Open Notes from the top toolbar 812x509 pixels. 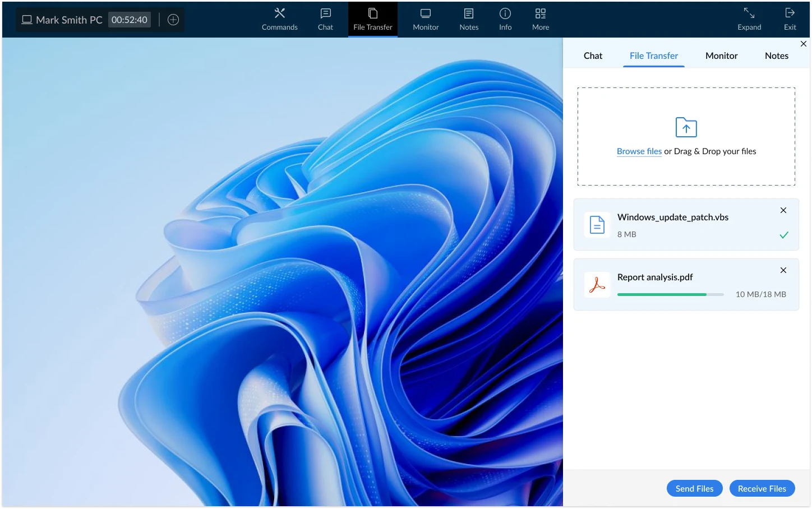[469, 19]
